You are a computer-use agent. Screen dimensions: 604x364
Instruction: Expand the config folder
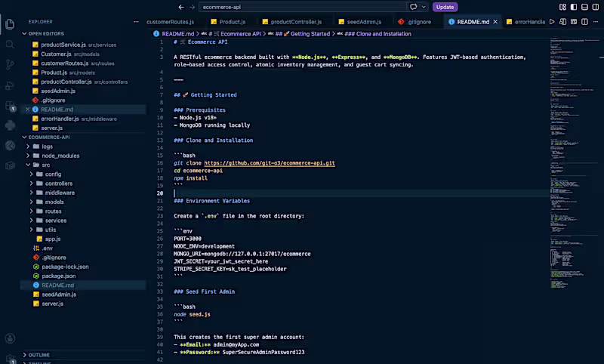(31, 174)
